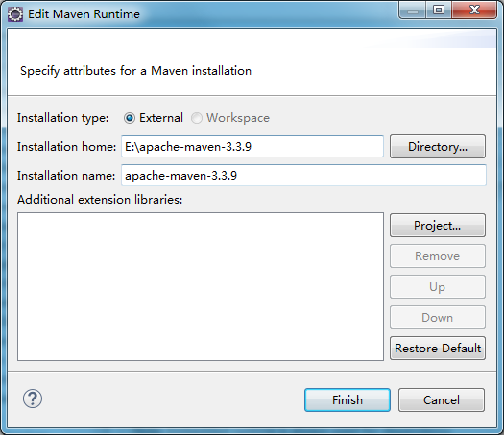Add a Project extension library
Screen dimensions: 504x435
coord(438,226)
